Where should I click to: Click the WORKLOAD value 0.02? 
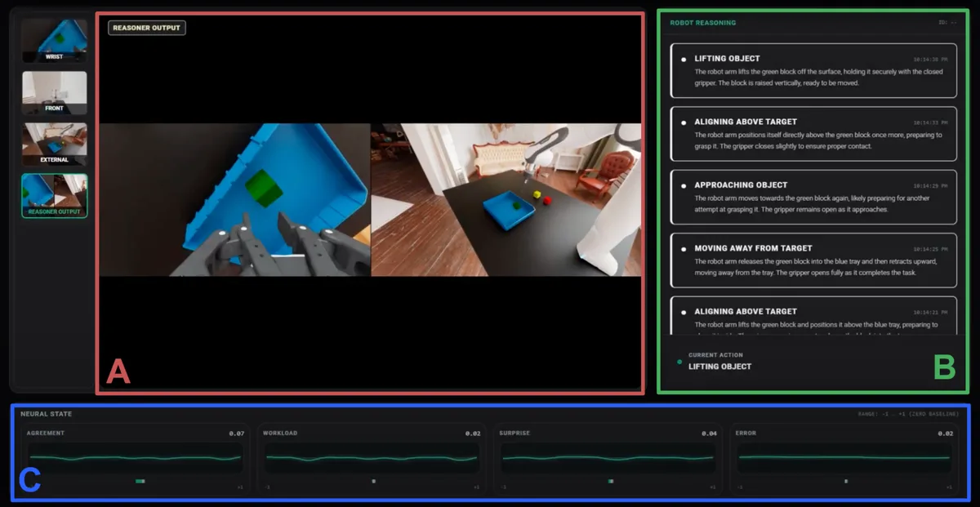[x=473, y=434]
